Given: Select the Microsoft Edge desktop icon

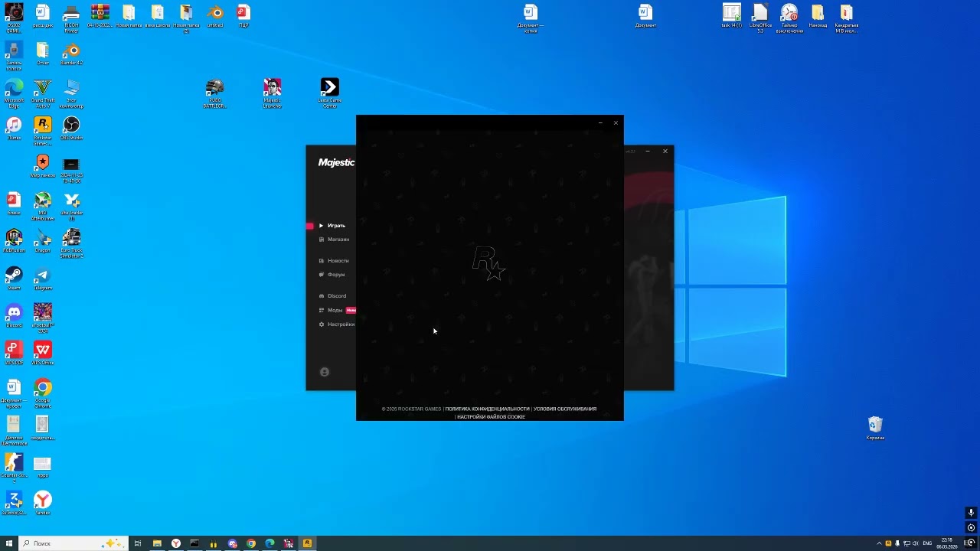Looking at the screenshot, I should coord(14,93).
